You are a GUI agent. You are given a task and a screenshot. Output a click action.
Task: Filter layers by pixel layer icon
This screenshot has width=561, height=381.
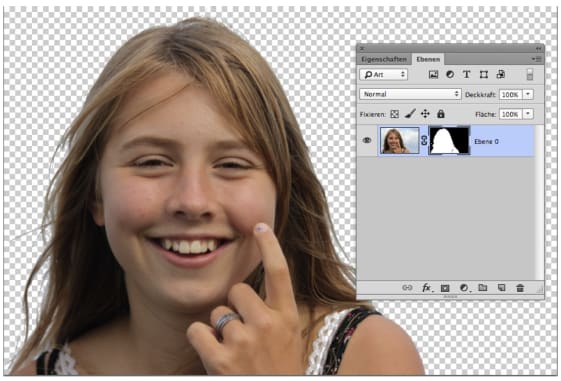tap(433, 74)
